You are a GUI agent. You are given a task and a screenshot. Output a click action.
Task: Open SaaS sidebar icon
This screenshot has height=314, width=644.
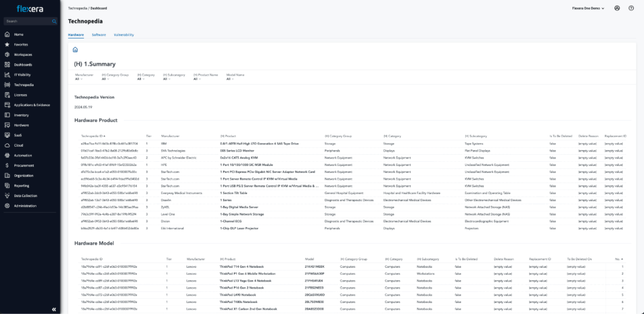[x=7, y=135]
